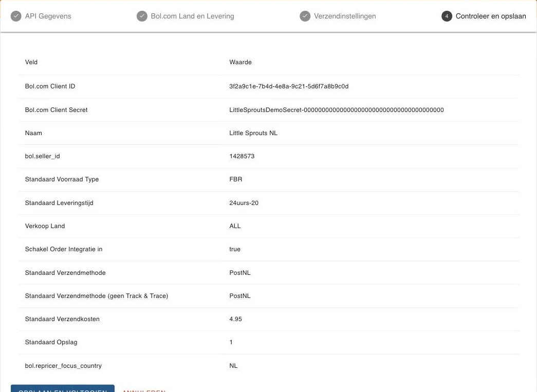Select the Controleer en opslaan step
The image size is (537, 392).
(484, 16)
